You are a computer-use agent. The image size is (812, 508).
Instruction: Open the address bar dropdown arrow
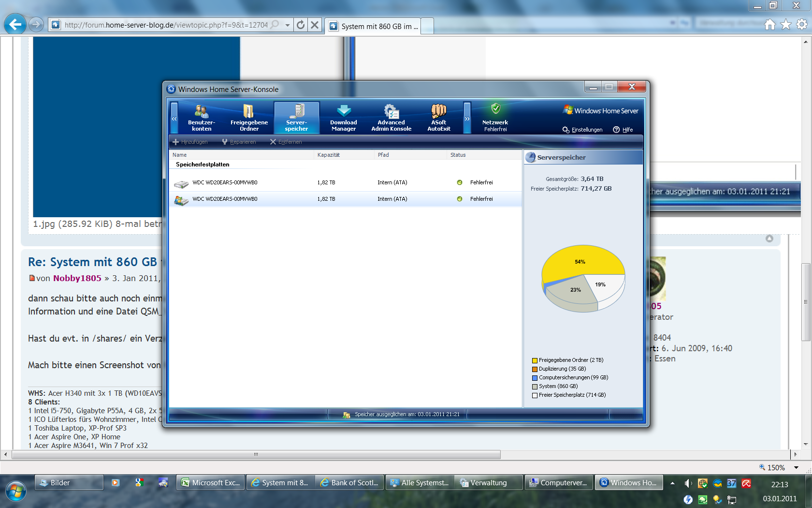[288, 25]
